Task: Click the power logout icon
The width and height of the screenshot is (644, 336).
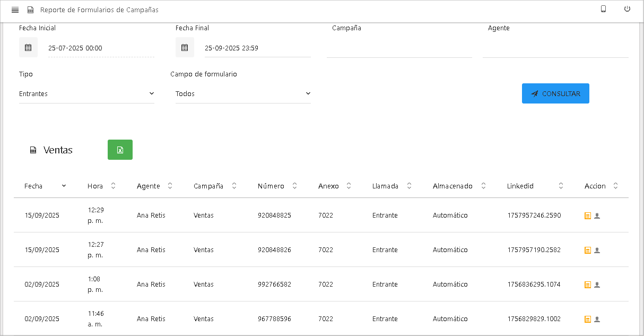Action: [627, 9]
